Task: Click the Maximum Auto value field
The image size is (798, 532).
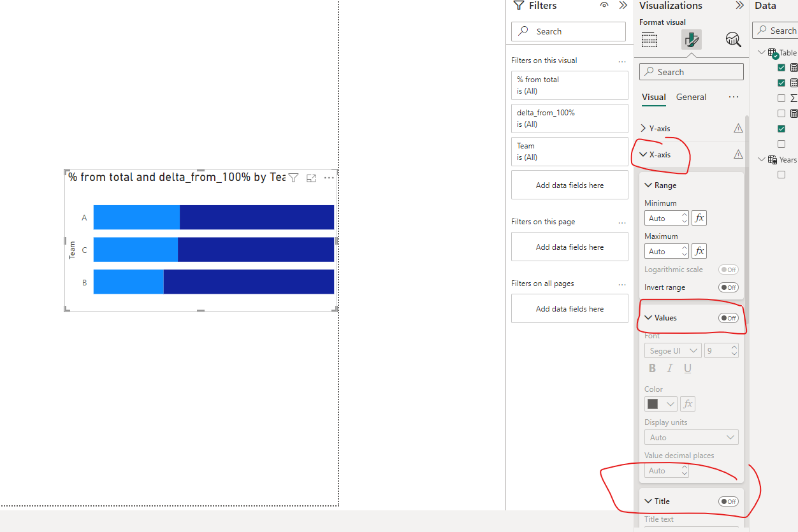Action: pyautogui.click(x=667, y=251)
